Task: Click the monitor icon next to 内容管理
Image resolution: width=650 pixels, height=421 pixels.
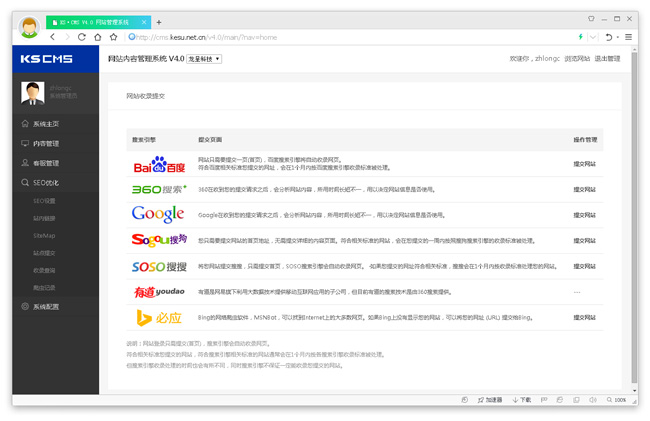Action: pos(25,143)
